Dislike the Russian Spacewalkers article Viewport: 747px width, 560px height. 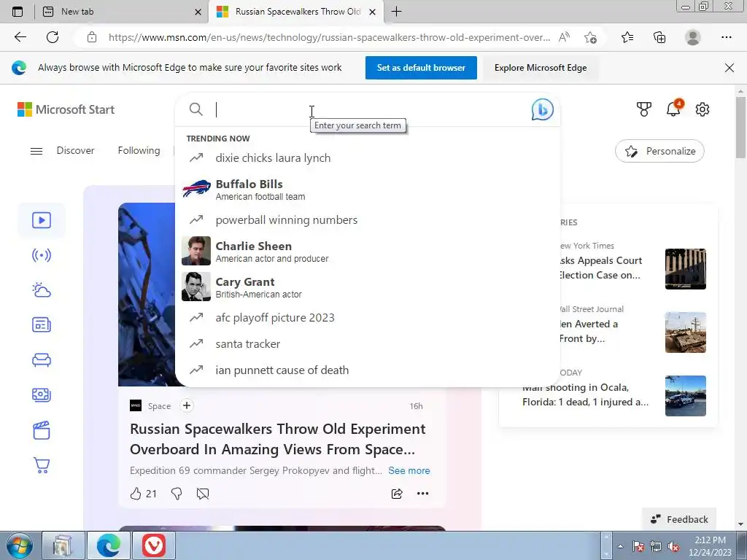[x=177, y=494]
